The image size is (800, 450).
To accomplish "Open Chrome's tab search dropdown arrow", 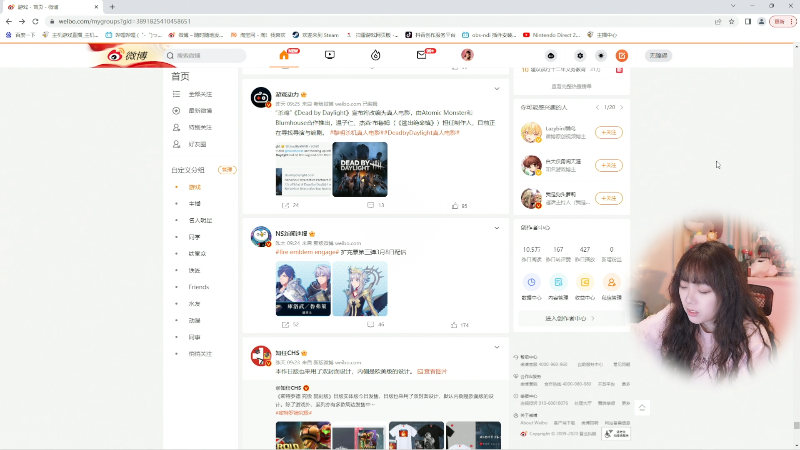I will click(733, 6).
